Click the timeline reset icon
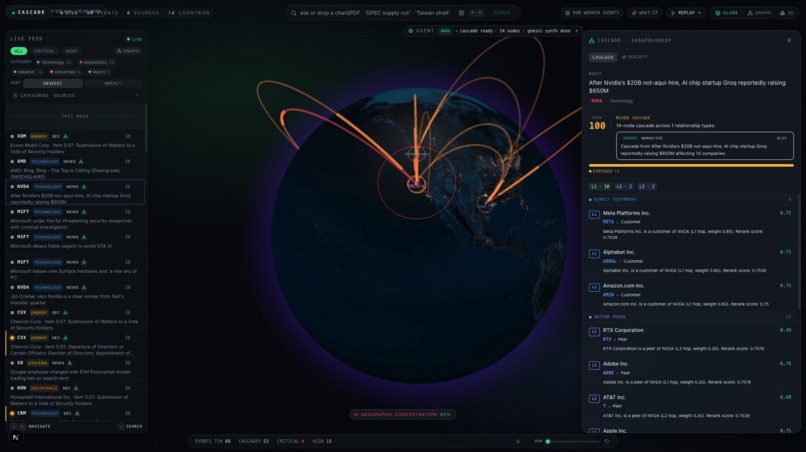Screen dimensions: 806x452 click(x=607, y=441)
